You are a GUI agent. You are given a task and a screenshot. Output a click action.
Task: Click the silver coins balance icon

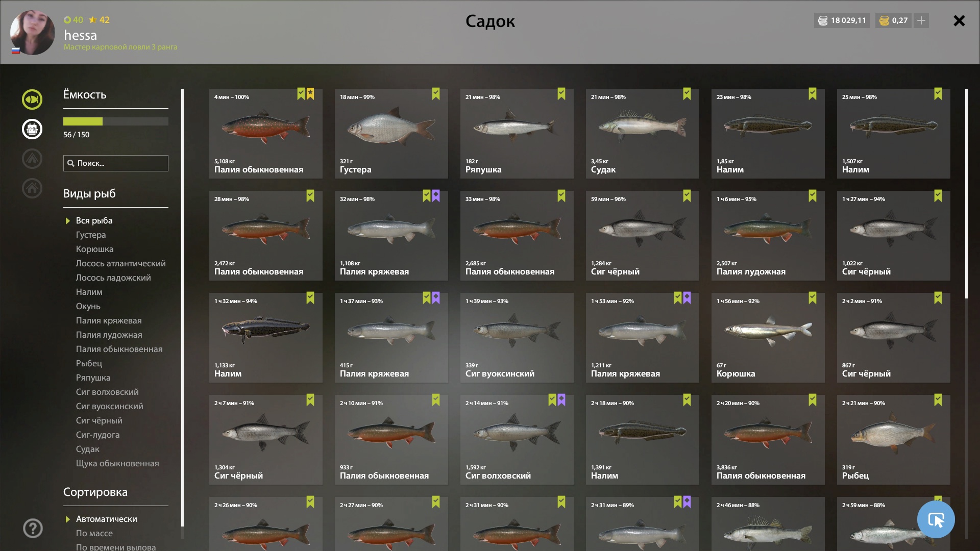823,20
